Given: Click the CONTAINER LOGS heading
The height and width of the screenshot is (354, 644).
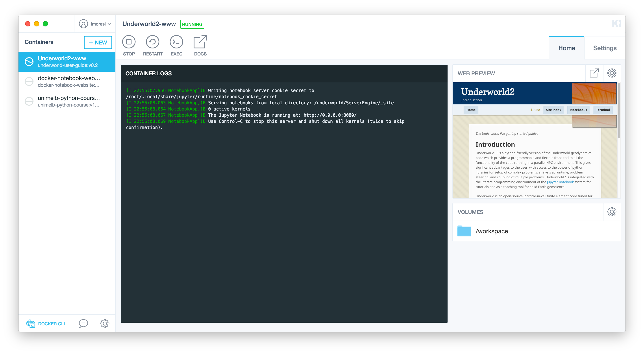Looking at the screenshot, I should pyautogui.click(x=148, y=73).
